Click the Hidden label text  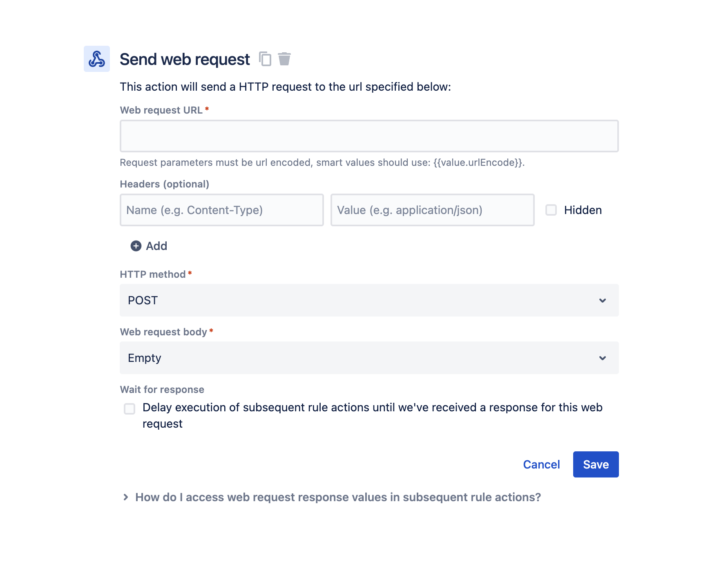click(583, 210)
